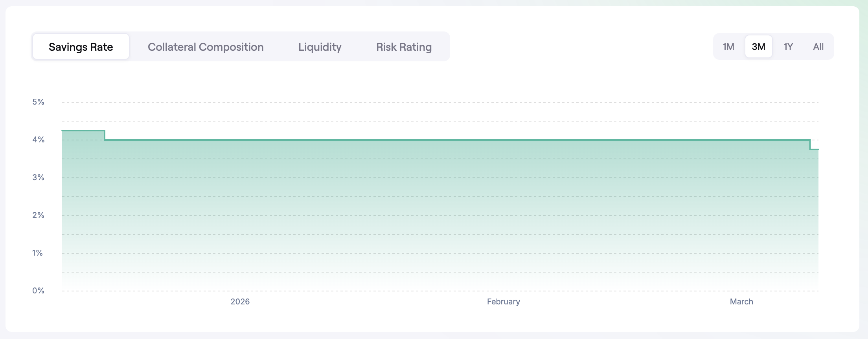Click the 1% y-axis label
868x339 pixels.
[x=37, y=253]
